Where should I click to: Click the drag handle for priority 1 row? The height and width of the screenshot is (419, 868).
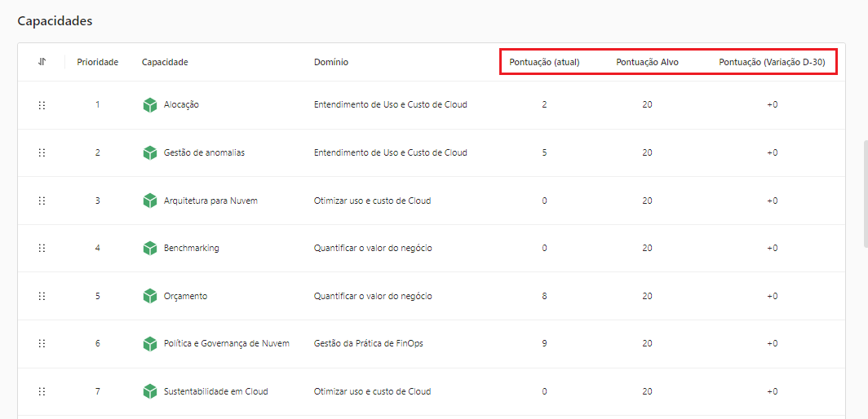[42, 105]
